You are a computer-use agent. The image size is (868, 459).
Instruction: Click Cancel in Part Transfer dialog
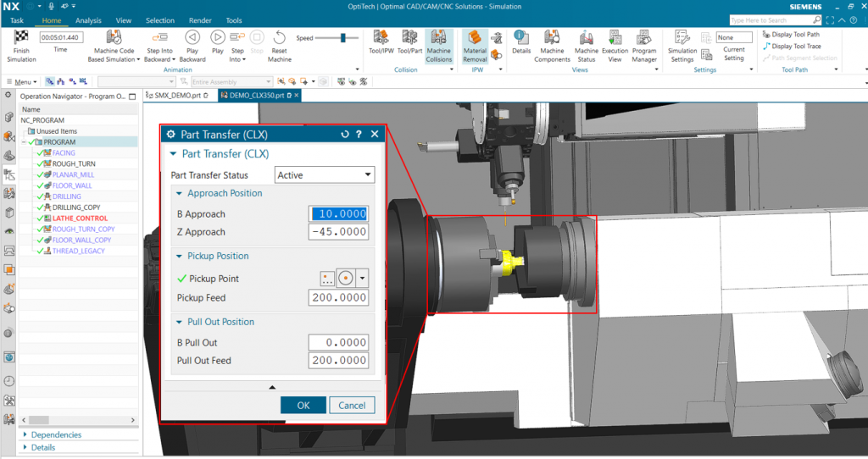point(352,406)
